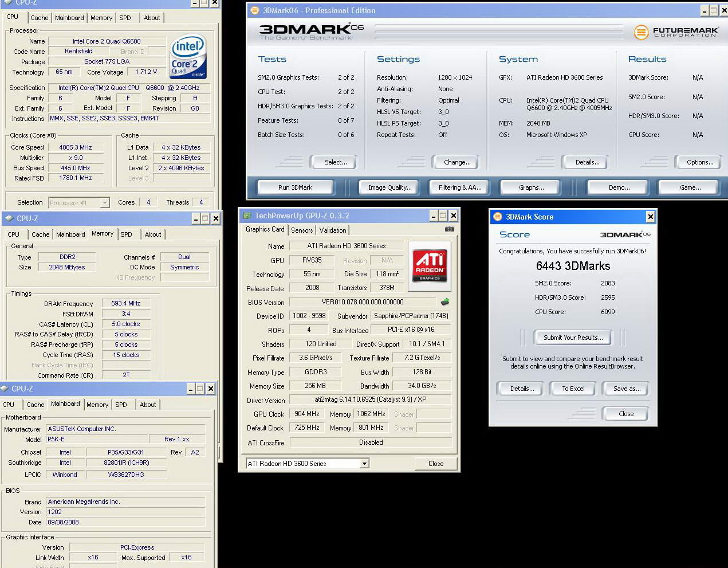Click the 6443 3DMarks score text

(573, 266)
